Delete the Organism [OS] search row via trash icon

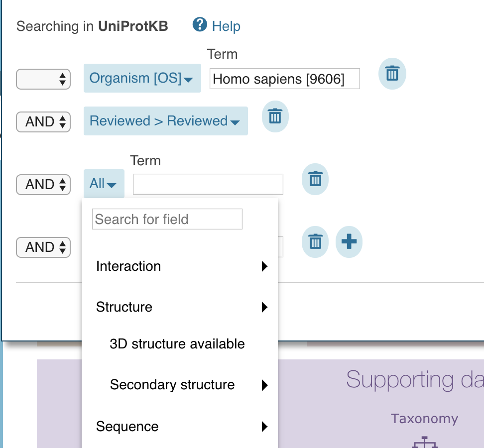(x=392, y=74)
